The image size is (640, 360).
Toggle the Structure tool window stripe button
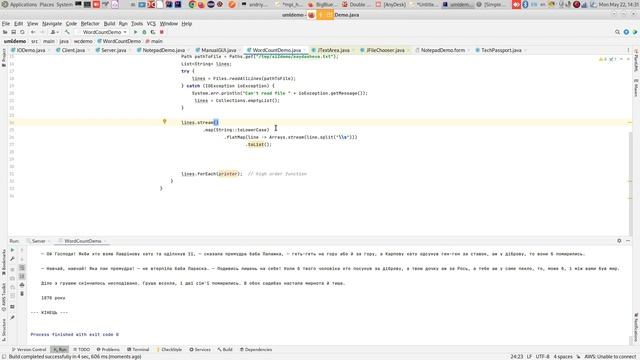coord(4,330)
